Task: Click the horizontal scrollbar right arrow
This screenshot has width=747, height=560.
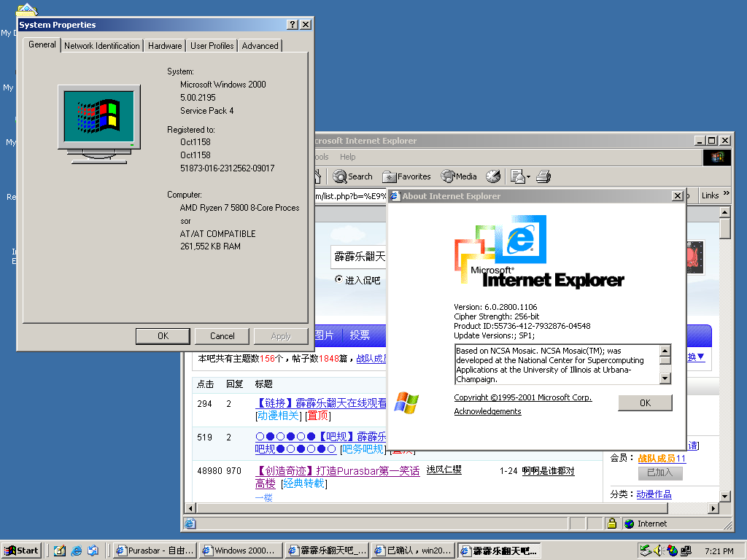Action: tap(713, 508)
